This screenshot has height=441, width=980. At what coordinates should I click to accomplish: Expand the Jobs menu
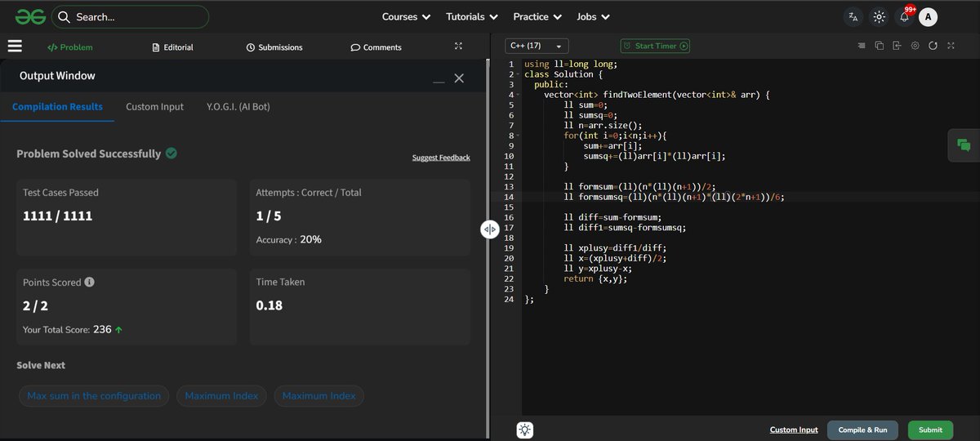coord(593,16)
